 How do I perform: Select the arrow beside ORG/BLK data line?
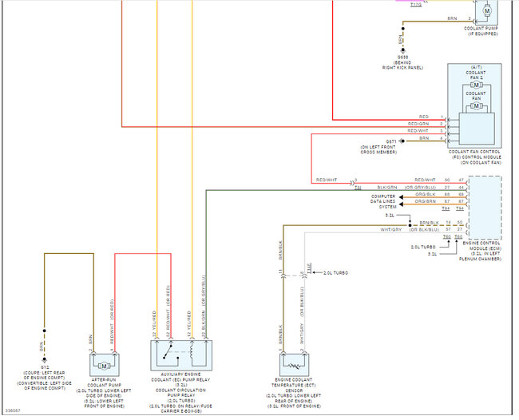click(x=401, y=197)
